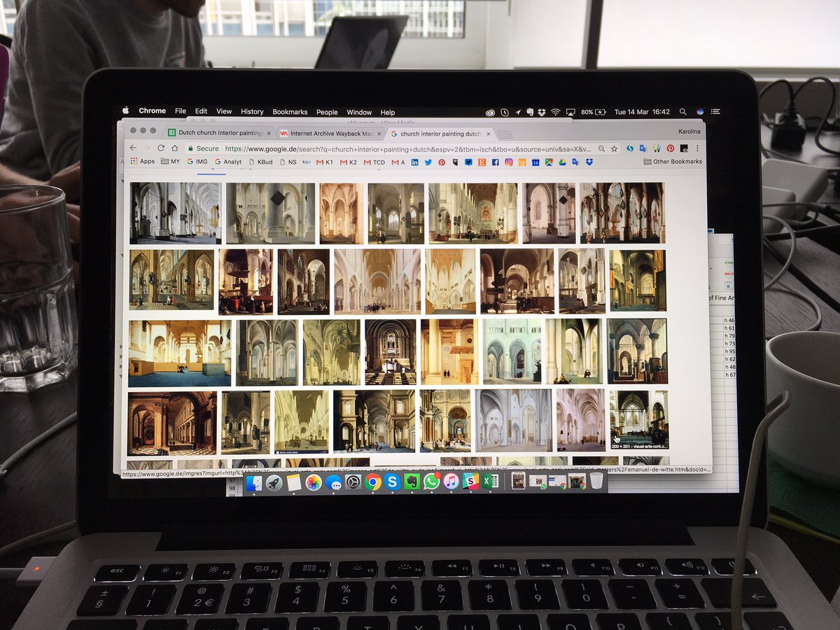The image size is (840, 630).
Task: Open the Instagram bookmark
Action: point(508,162)
